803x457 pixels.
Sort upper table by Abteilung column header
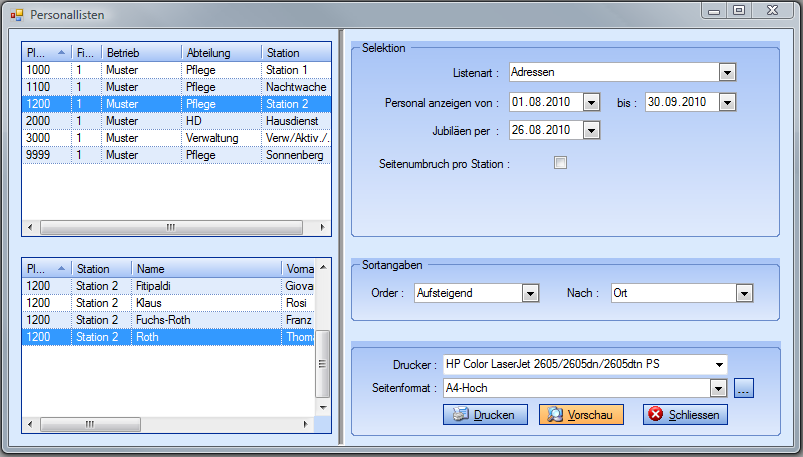pyautogui.click(x=220, y=52)
